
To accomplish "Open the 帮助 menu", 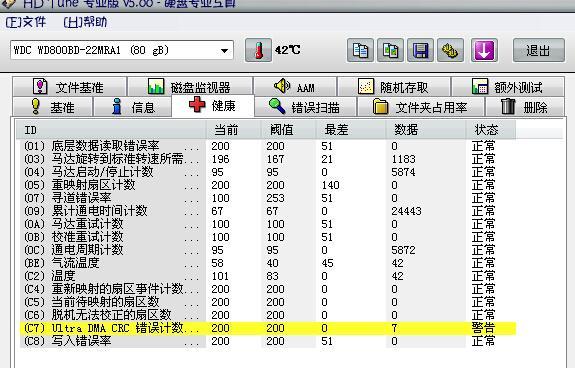I will click(85, 22).
